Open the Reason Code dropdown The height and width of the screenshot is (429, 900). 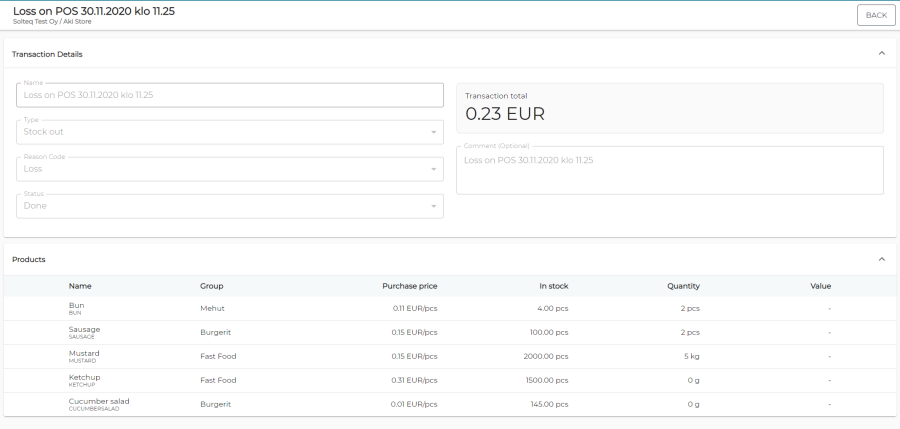(x=230, y=169)
